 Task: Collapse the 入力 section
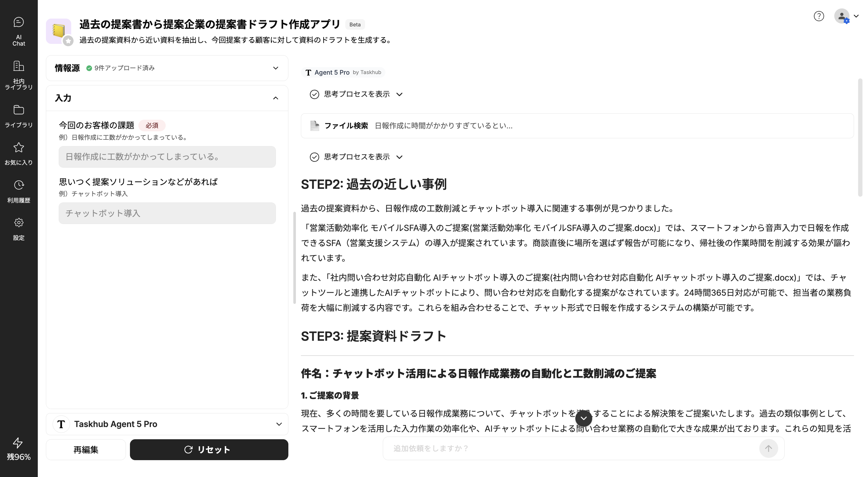pyautogui.click(x=275, y=98)
